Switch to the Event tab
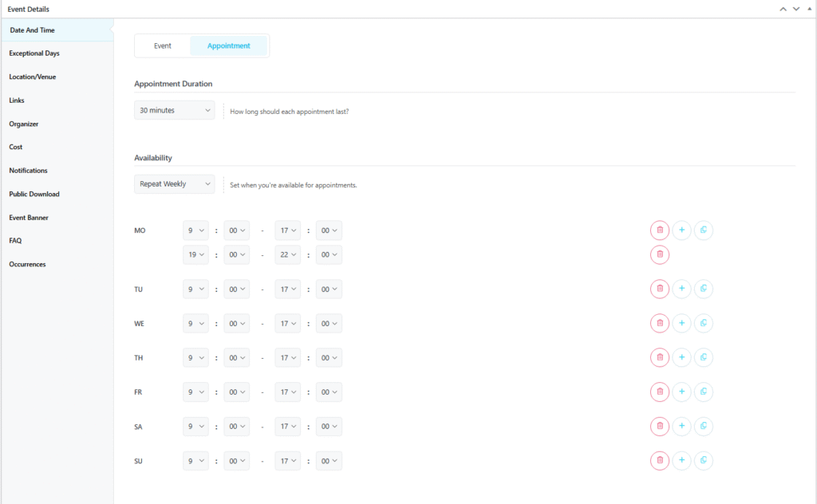Viewport: 817px width, 504px height. point(163,45)
